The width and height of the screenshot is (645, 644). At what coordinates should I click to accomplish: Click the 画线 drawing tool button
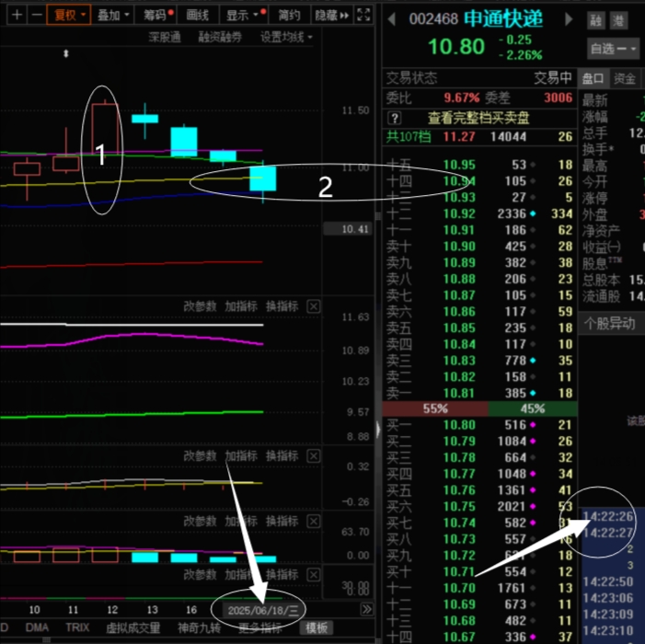[198, 16]
